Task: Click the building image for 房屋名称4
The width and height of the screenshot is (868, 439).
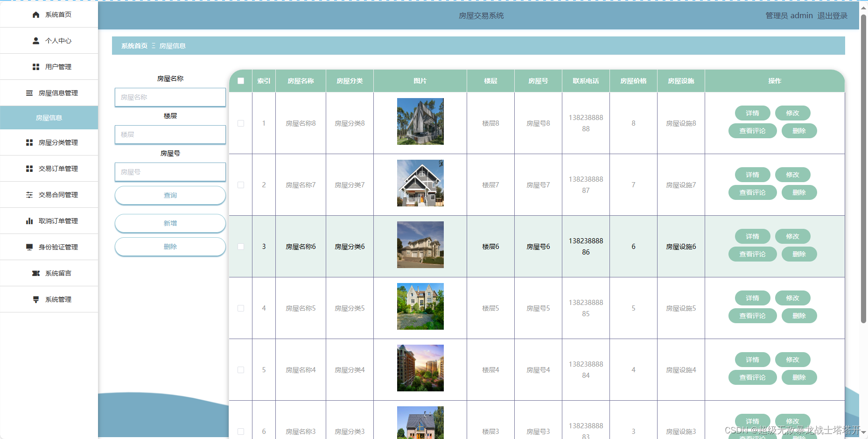Action: tap(420, 368)
